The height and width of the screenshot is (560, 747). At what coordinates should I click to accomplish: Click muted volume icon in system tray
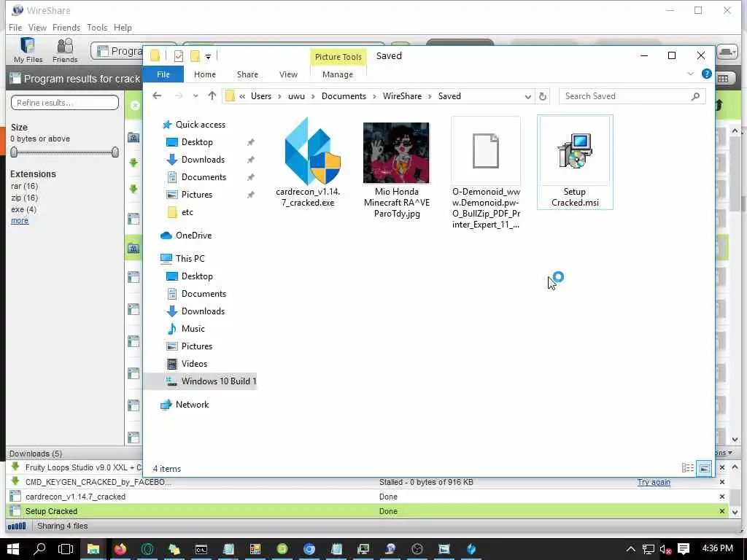click(x=665, y=550)
